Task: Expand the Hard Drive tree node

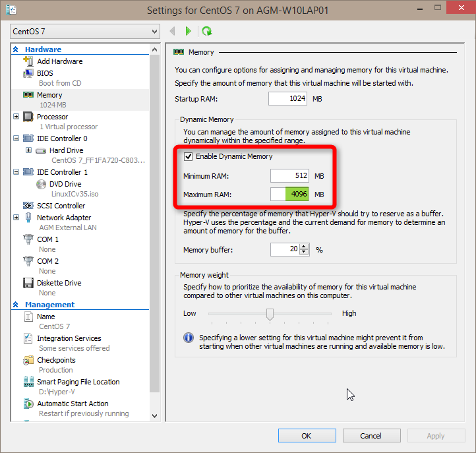Action: tap(28, 150)
